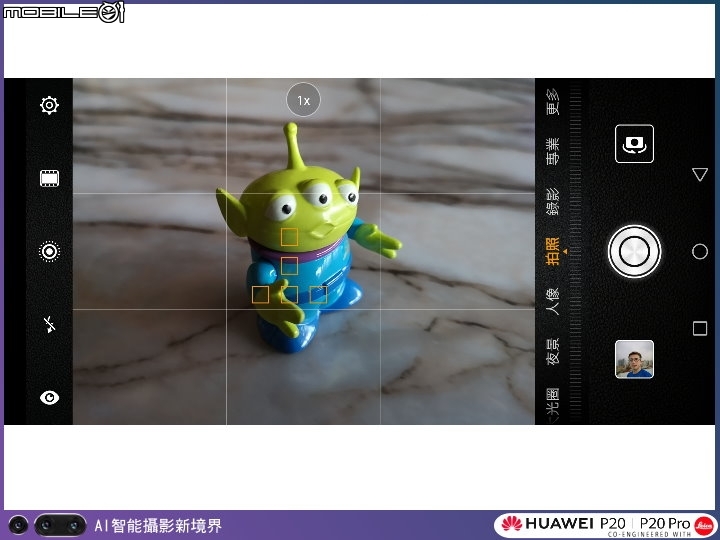
Task: Select the 光圈 mode tab
Action: (553, 402)
